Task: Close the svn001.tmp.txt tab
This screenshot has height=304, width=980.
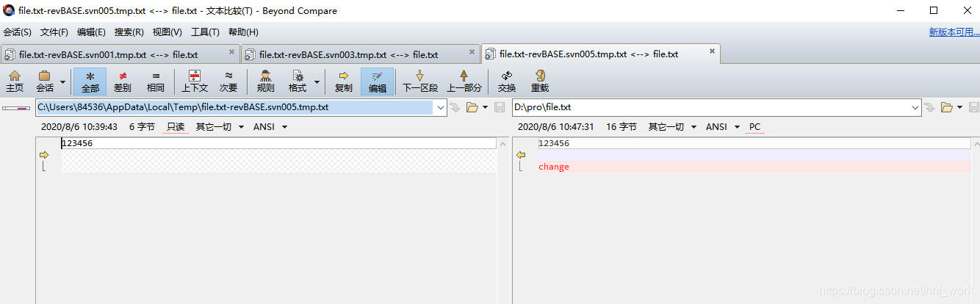Action: pyautogui.click(x=231, y=52)
